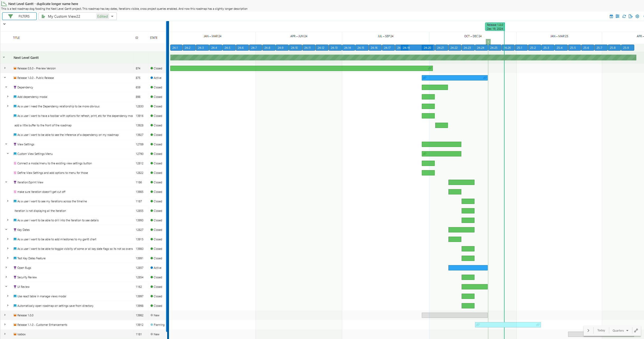Click the crown icon beside Release 1.1.0
The image size is (644, 339).
click(x=15, y=325)
